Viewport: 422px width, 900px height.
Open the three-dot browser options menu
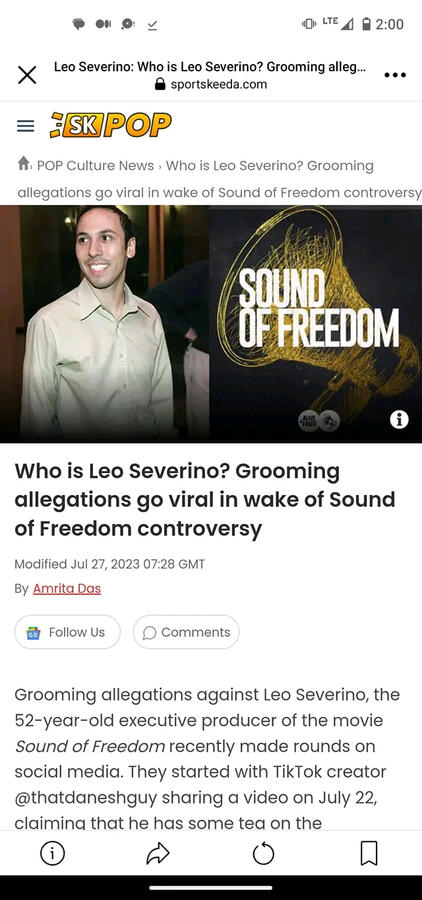click(395, 75)
